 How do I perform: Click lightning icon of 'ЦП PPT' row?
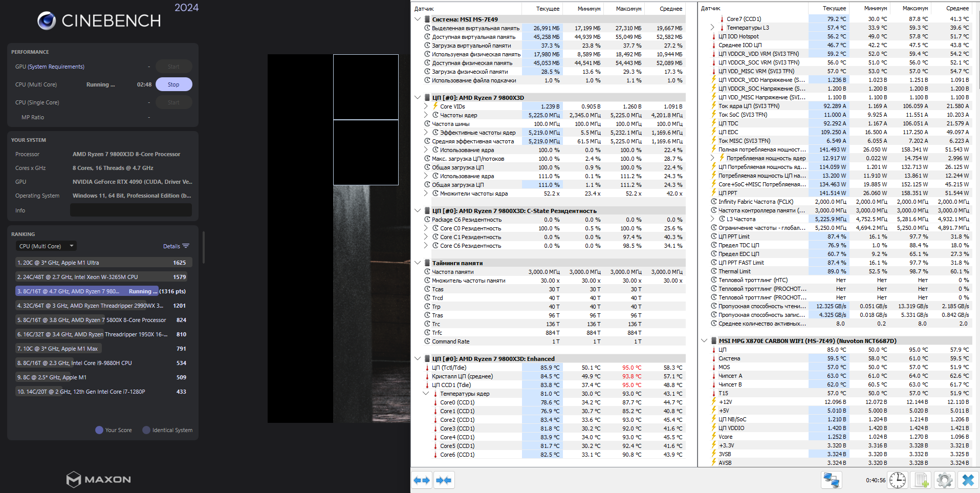pos(713,193)
